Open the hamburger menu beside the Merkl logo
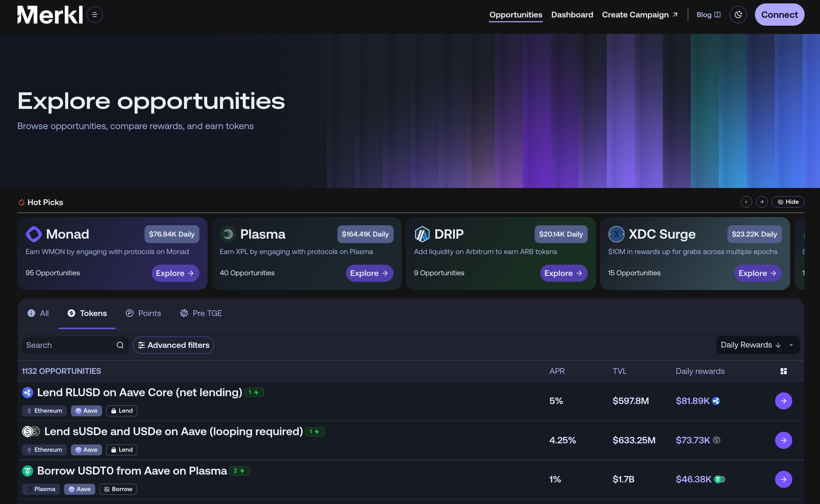Image resolution: width=820 pixels, height=504 pixels. 95,15
